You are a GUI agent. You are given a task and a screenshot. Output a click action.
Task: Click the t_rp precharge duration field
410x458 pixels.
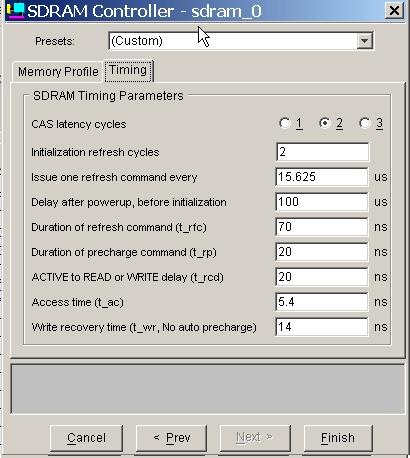322,252
